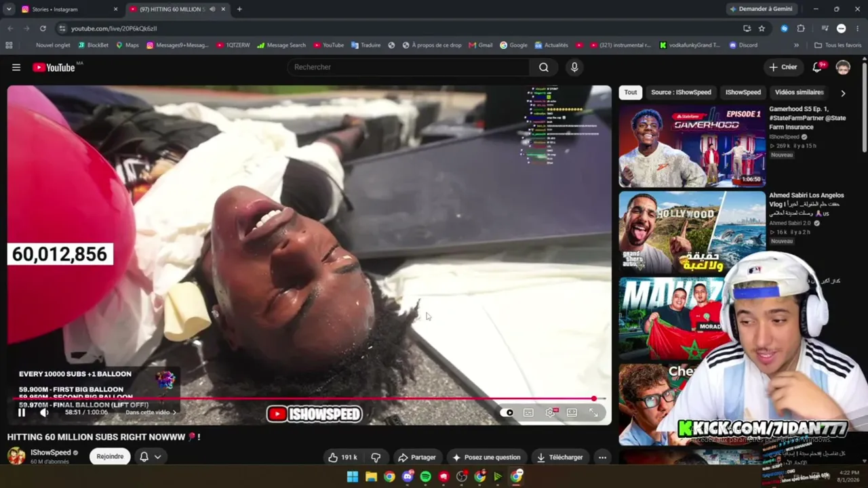This screenshot has height=488, width=868.
Task: Open more actions three-dot menu
Action: click(602, 457)
